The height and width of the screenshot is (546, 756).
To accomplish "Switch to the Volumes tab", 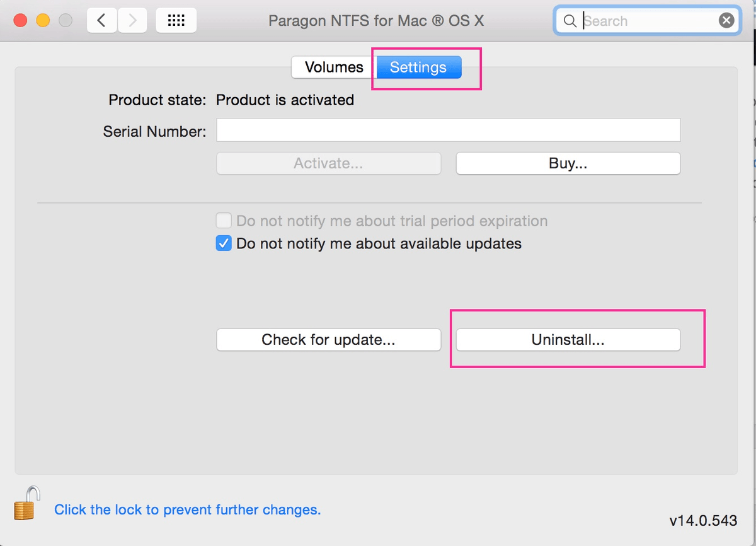I will click(x=333, y=67).
